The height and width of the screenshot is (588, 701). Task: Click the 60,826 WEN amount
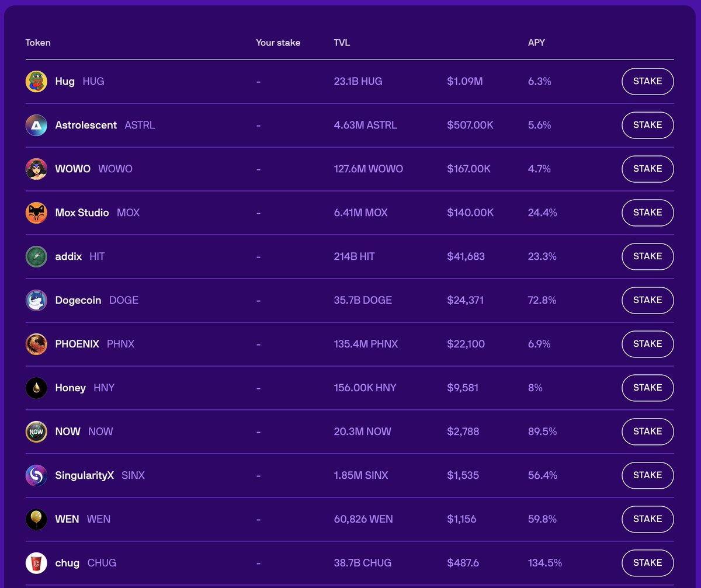click(x=363, y=519)
